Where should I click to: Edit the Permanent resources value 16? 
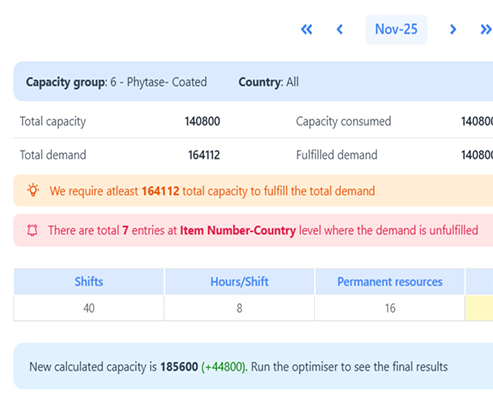(390, 308)
